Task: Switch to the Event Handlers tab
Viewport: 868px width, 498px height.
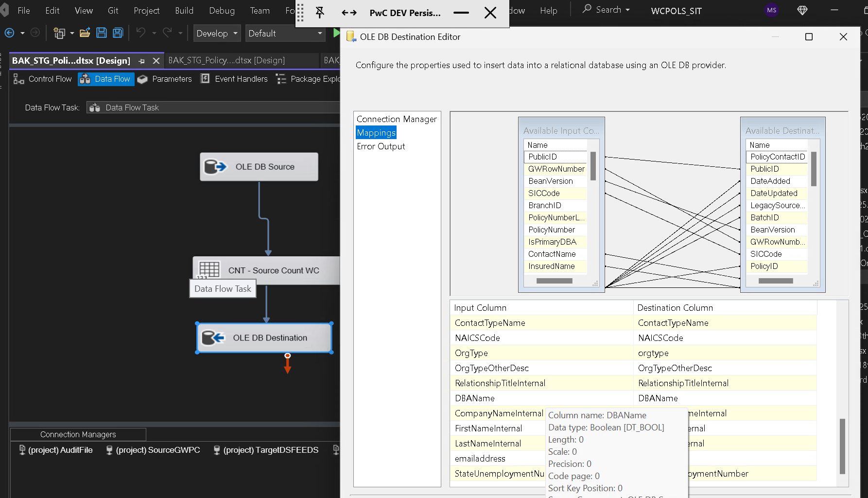Action: (234, 79)
